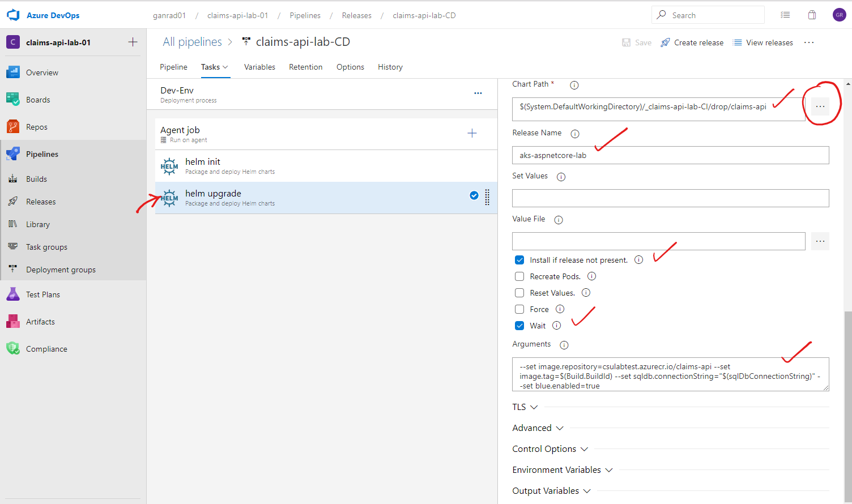Select the Agent job row
This screenshot has height=504, width=852.
click(326, 134)
